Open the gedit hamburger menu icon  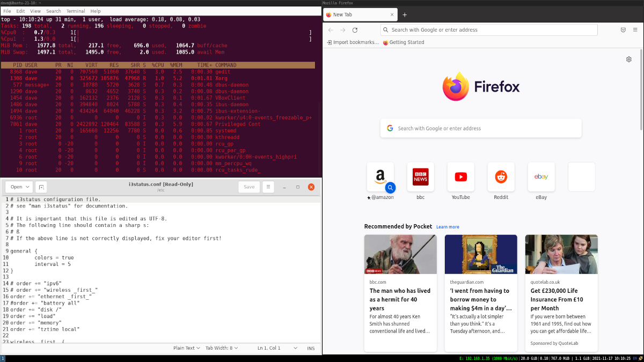pyautogui.click(x=268, y=187)
